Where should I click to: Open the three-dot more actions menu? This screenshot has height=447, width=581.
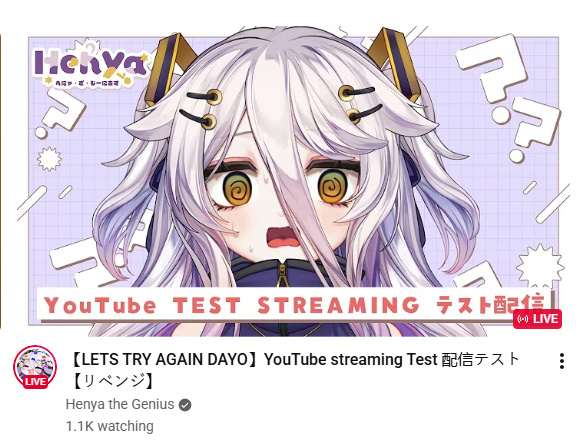(562, 361)
